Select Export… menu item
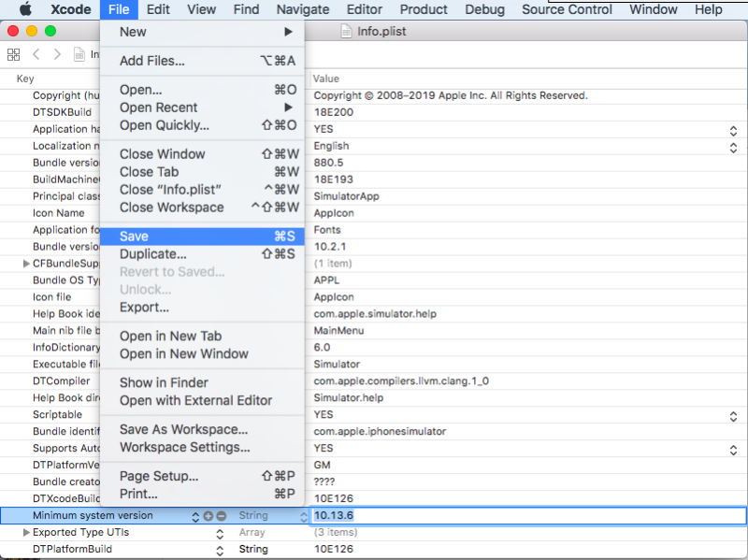The width and height of the screenshot is (748, 560). (x=203, y=308)
